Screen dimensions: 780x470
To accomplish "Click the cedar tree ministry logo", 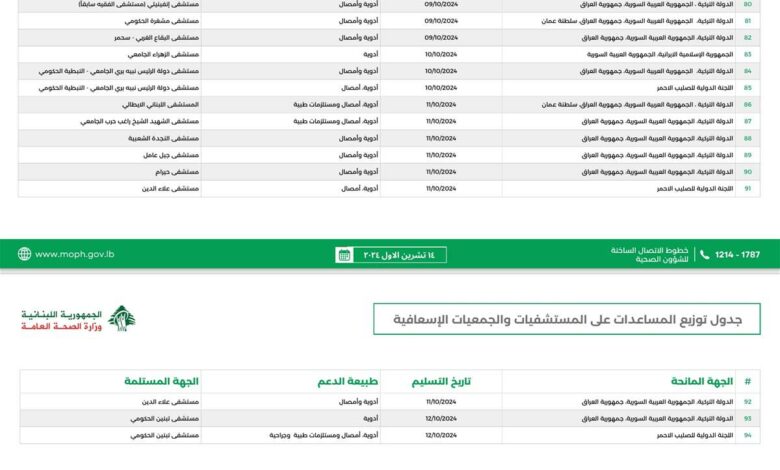I will tap(122, 319).
